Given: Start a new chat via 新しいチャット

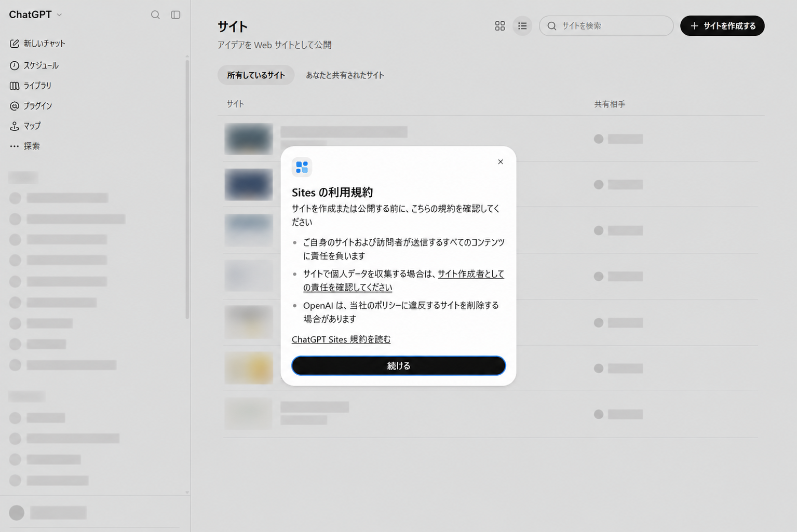Looking at the screenshot, I should click(37, 44).
